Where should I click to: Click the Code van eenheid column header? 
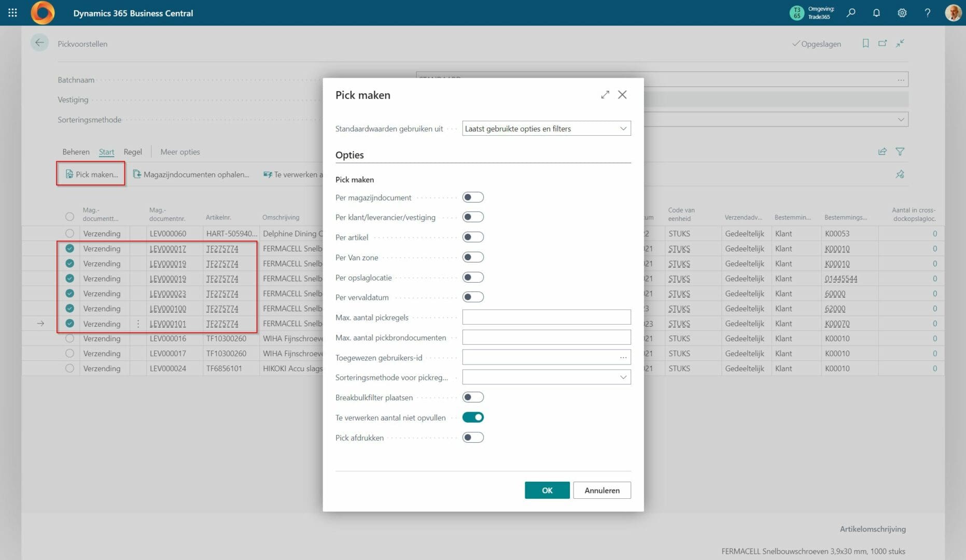click(681, 214)
